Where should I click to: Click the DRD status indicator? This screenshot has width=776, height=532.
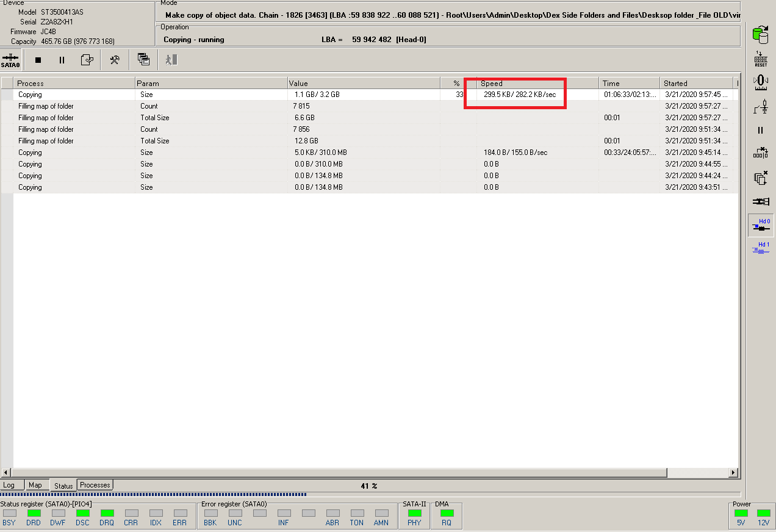coord(34,513)
